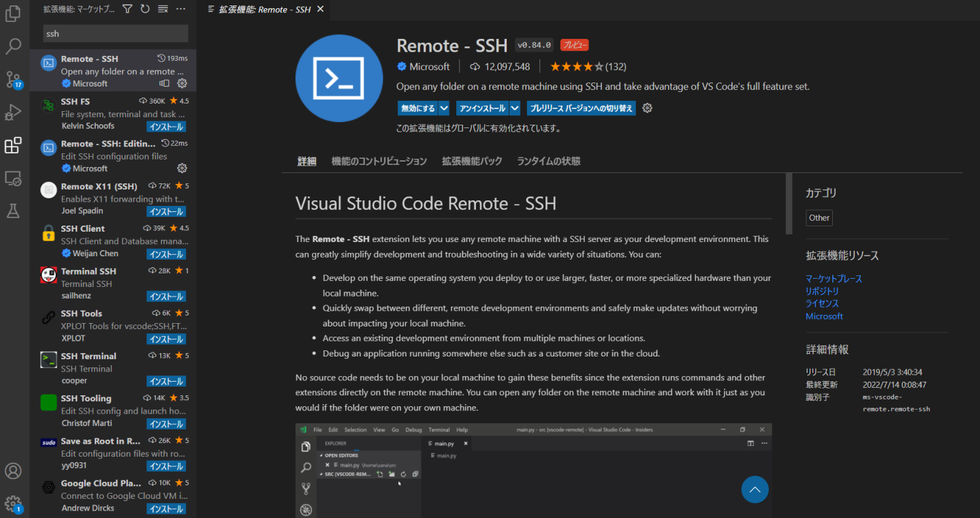Click the Remote X11 (SSH) extension icon
Viewport: 980px width, 518px height.
click(x=48, y=190)
